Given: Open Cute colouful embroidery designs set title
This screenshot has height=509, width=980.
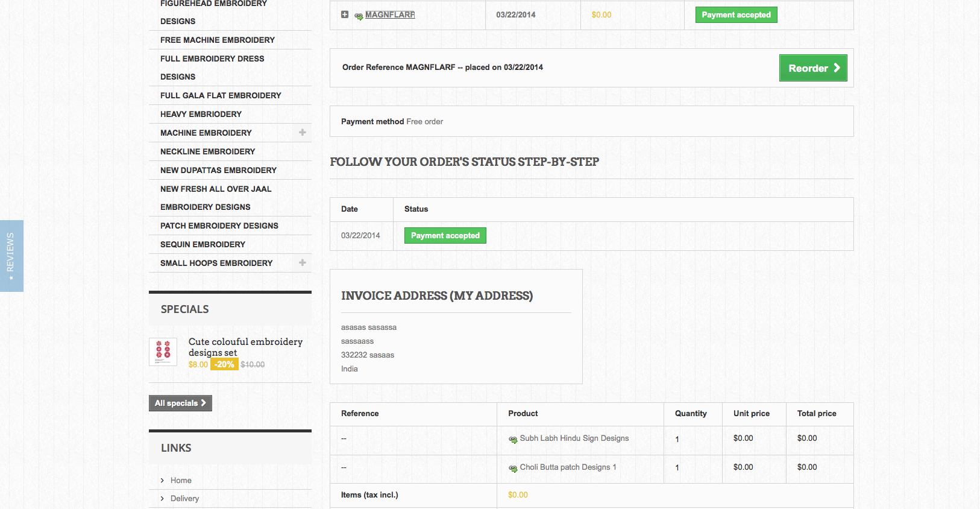Looking at the screenshot, I should 245,347.
